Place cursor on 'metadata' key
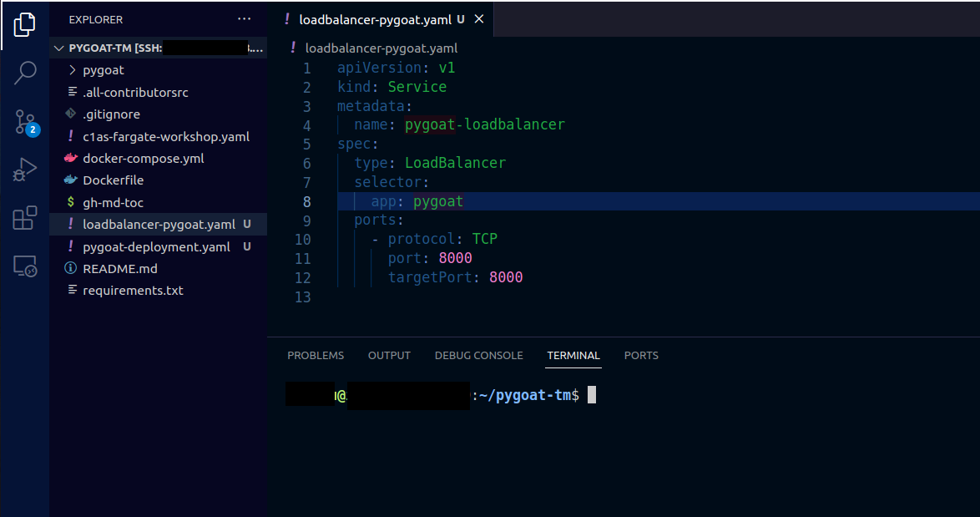 coord(371,106)
